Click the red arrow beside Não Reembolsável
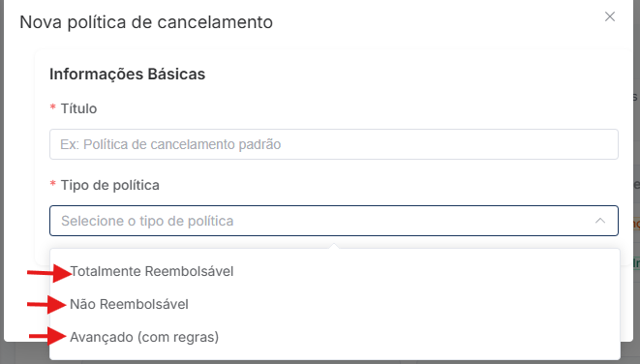 click(x=46, y=304)
